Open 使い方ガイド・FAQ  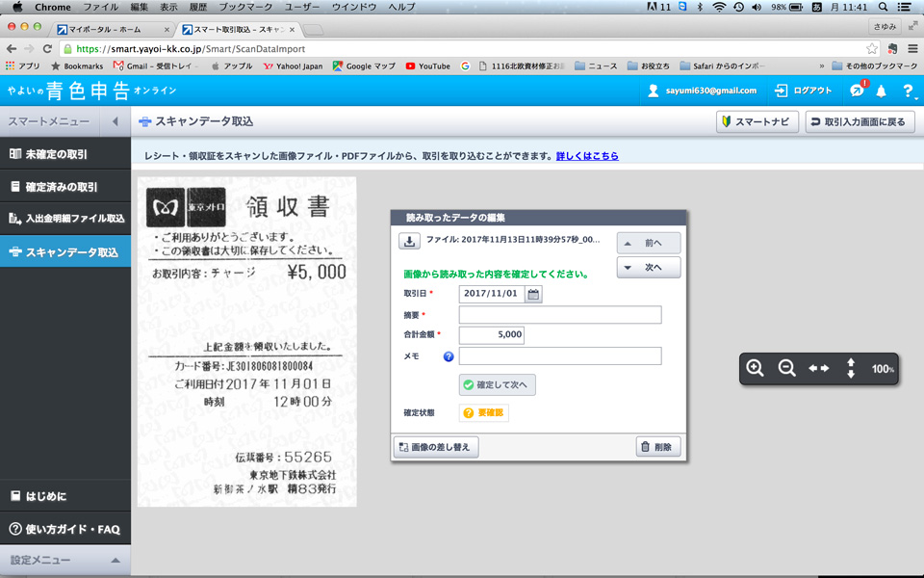(x=64, y=529)
